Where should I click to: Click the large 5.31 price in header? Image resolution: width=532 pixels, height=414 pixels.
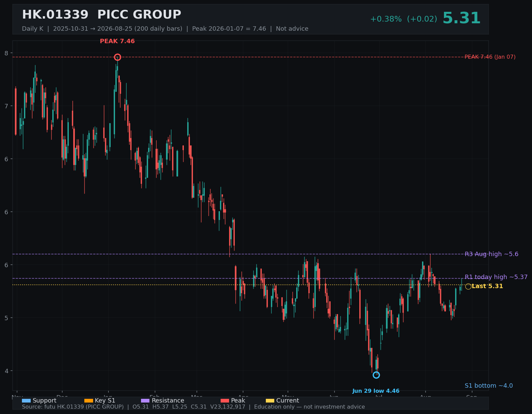[x=461, y=18]
